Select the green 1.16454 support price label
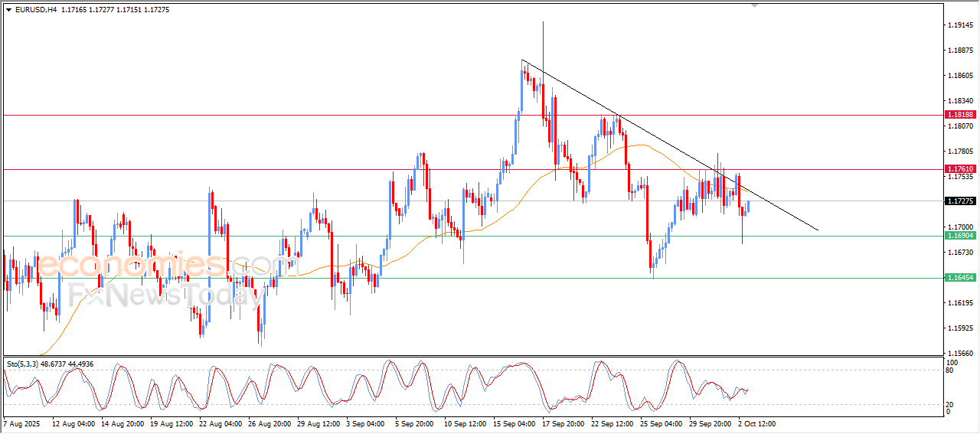This screenshot has height=434, width=980. (x=959, y=278)
